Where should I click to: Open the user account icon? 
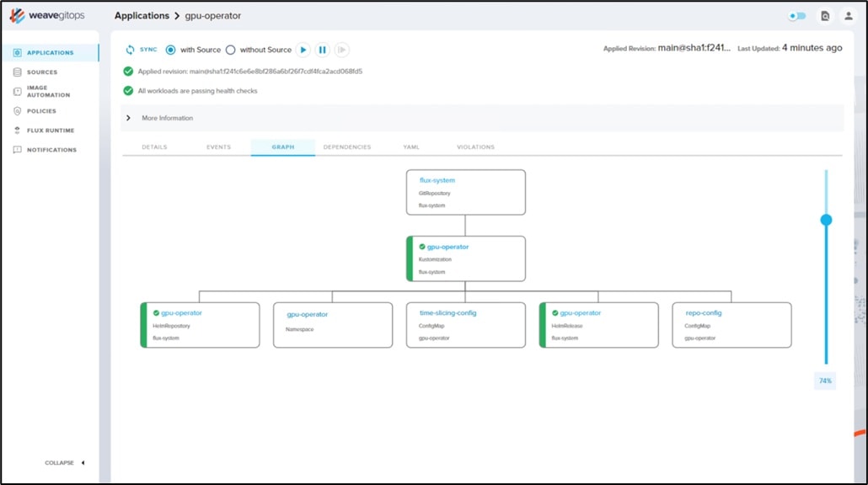pyautogui.click(x=848, y=16)
